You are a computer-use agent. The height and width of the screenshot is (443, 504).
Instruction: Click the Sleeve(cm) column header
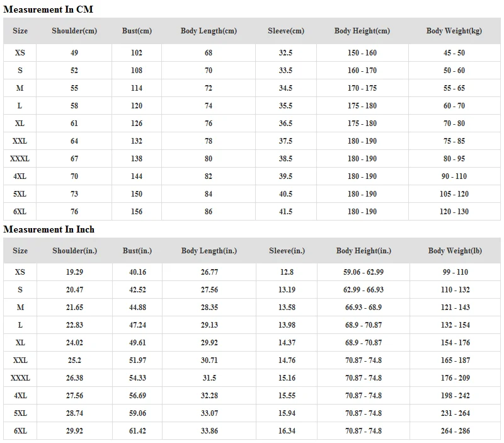point(285,31)
